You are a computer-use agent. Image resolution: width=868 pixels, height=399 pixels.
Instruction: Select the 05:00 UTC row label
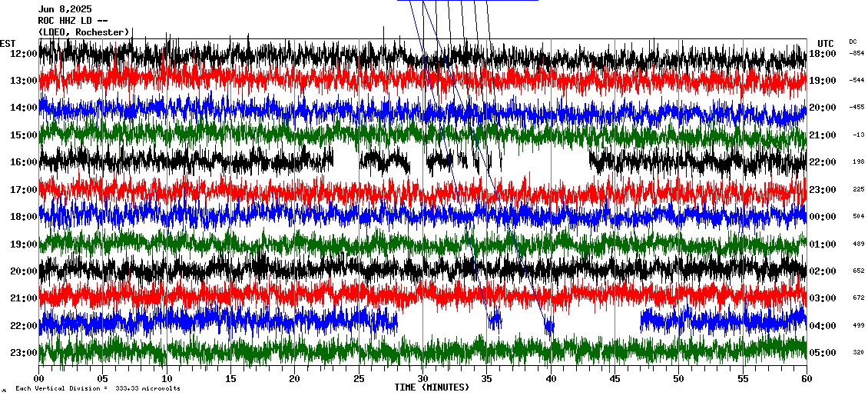pyautogui.click(x=823, y=353)
